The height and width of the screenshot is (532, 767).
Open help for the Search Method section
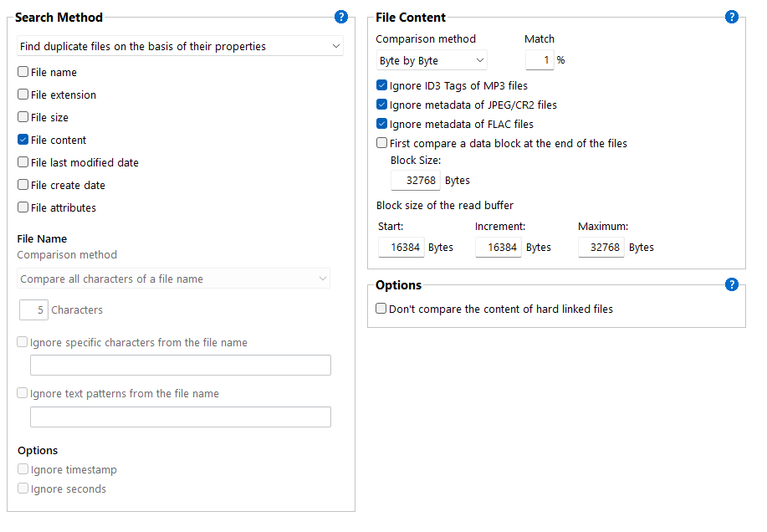340,17
